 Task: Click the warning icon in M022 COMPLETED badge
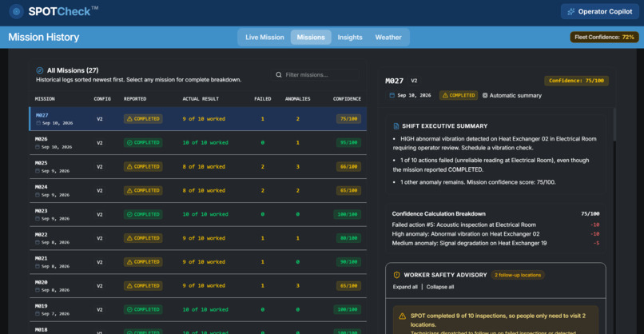pos(129,238)
